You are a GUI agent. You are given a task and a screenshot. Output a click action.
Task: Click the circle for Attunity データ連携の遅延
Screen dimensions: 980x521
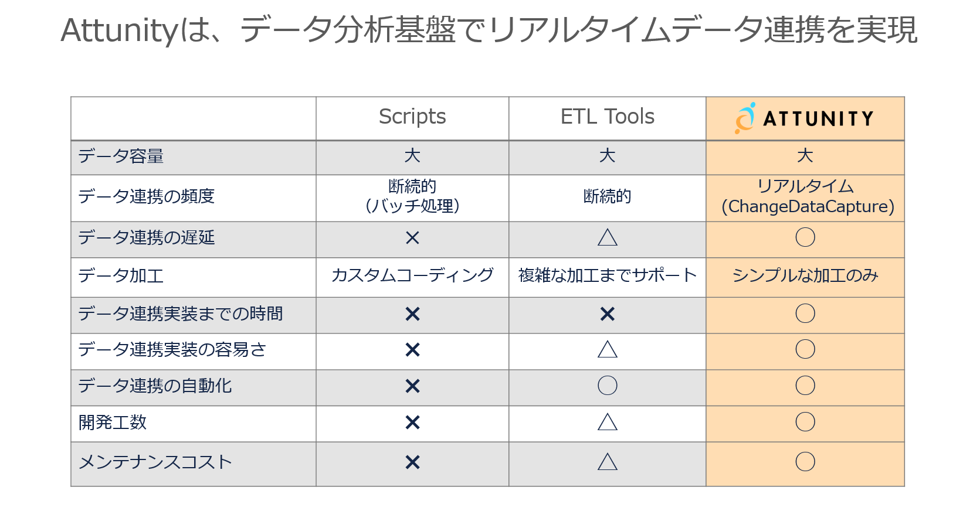click(x=805, y=237)
